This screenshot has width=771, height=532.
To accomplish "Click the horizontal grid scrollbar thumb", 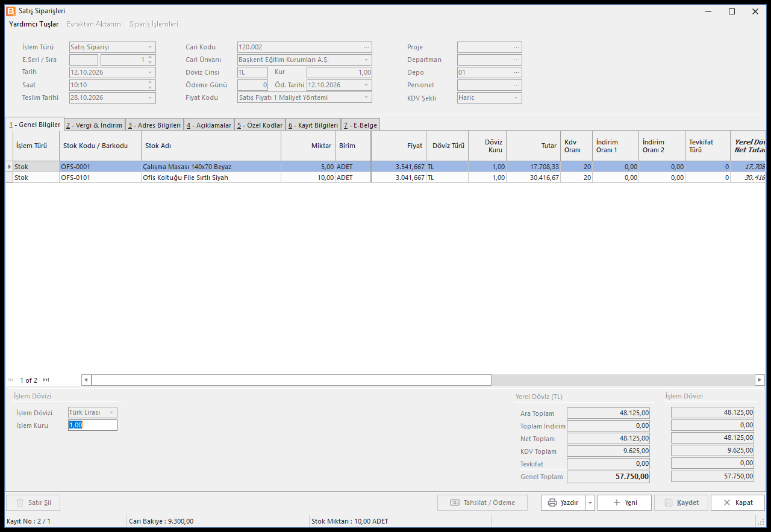I will pyautogui.click(x=292, y=380).
